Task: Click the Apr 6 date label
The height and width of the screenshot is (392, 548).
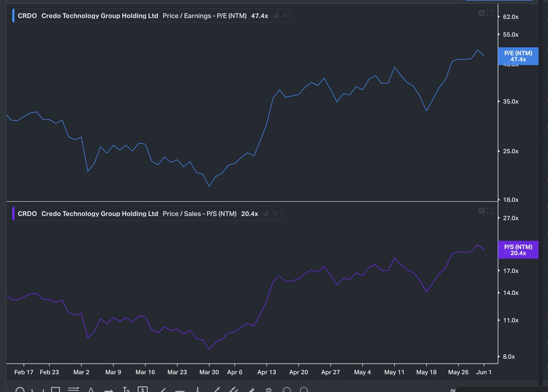Action: (234, 372)
